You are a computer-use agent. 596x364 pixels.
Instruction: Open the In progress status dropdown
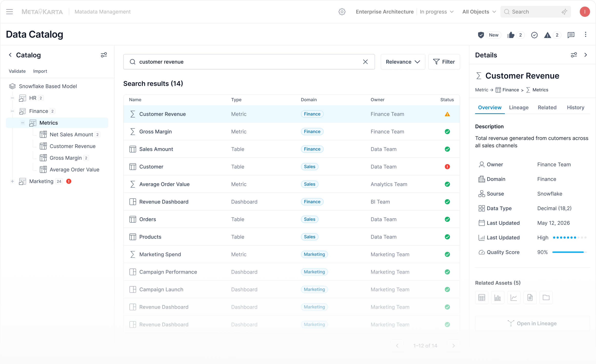coord(437,12)
